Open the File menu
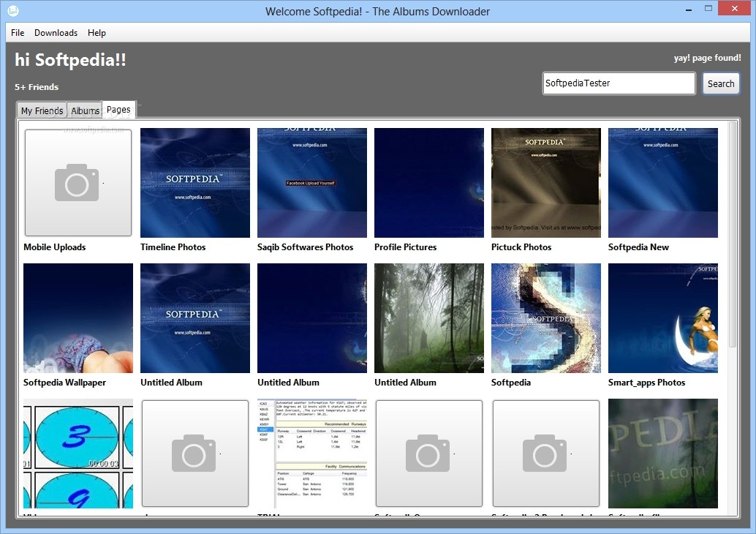Viewport: 756px width, 534px height. point(18,33)
